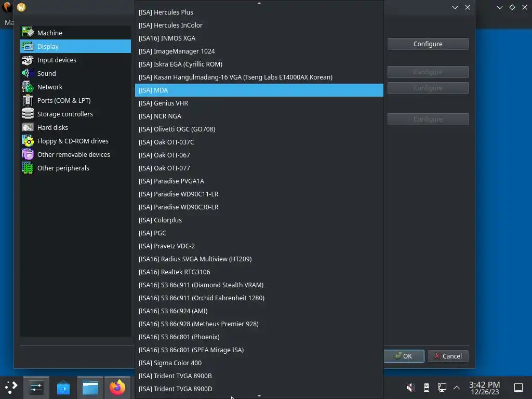The height and width of the screenshot is (399, 532).
Task: Open Storage controllers icon
Action: [28, 114]
